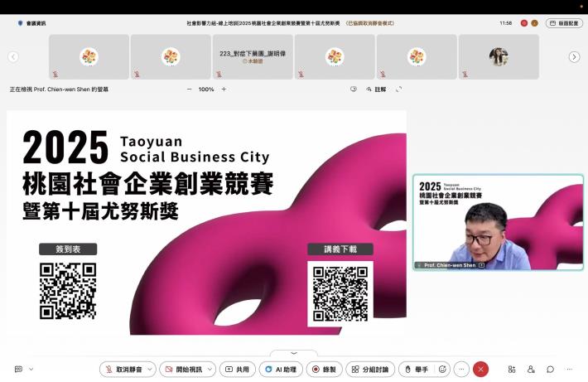
Task: Unmute with the 取消靜音 button
Action: pyautogui.click(x=124, y=370)
